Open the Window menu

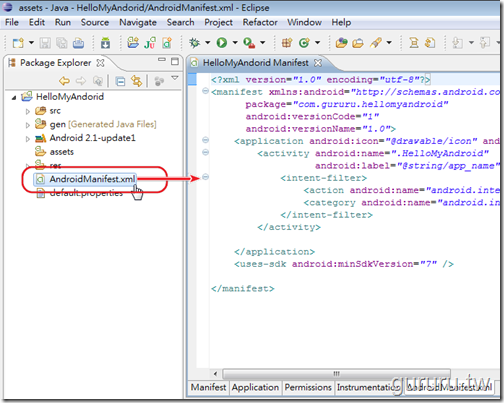[x=304, y=22]
